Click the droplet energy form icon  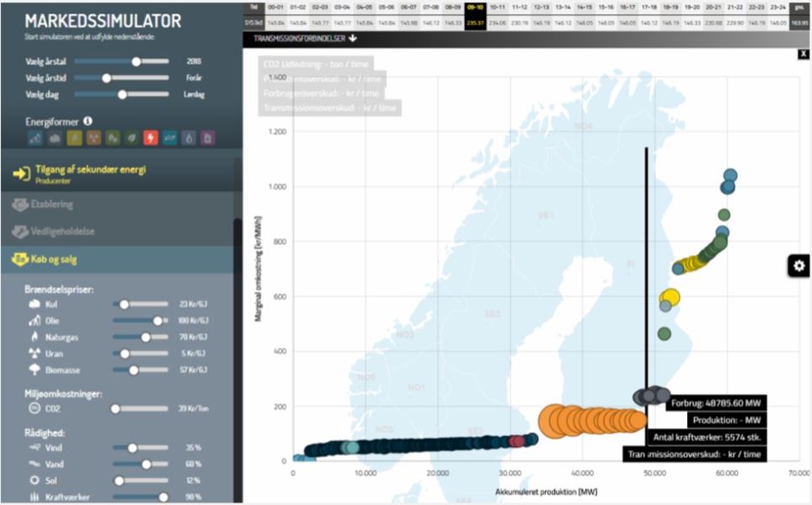(190, 138)
